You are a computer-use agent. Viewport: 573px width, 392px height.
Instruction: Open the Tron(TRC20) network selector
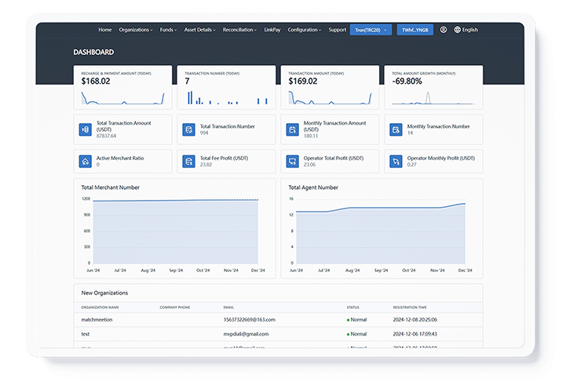pos(370,30)
